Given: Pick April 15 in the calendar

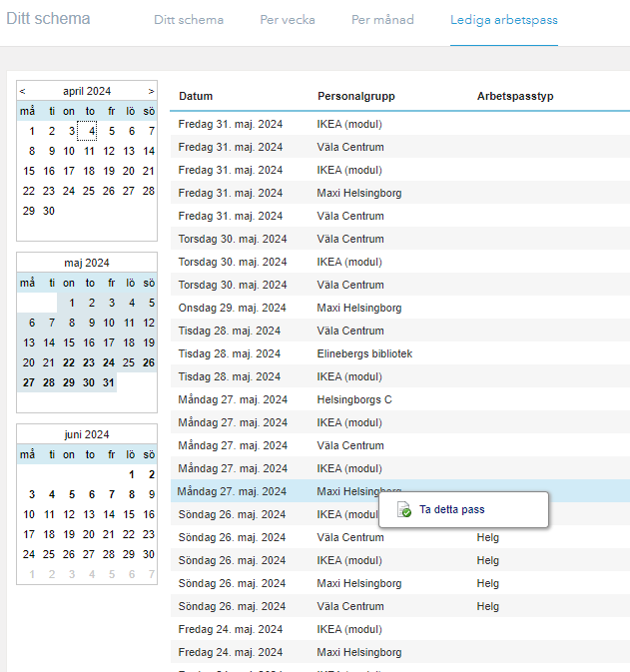Looking at the screenshot, I should tap(29, 171).
